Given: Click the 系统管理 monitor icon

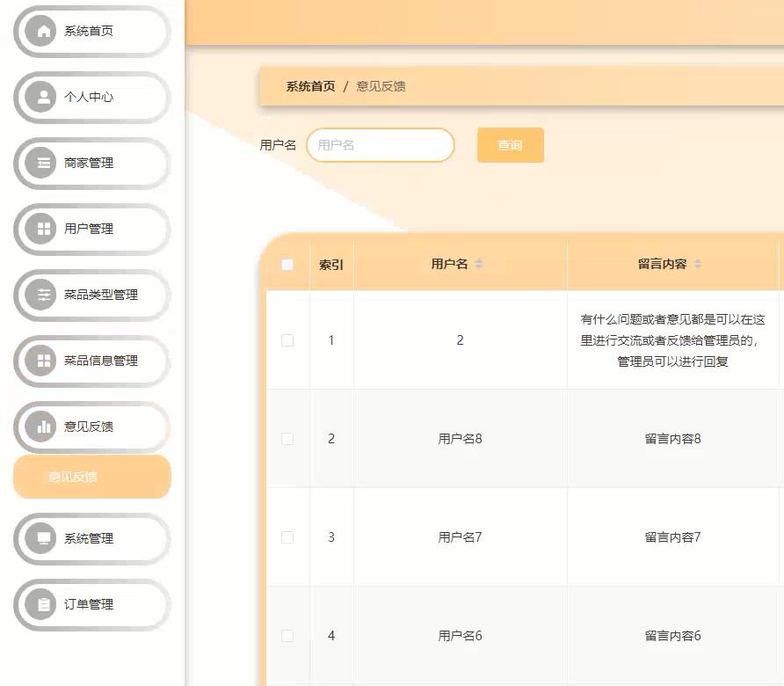Looking at the screenshot, I should click(x=42, y=539).
